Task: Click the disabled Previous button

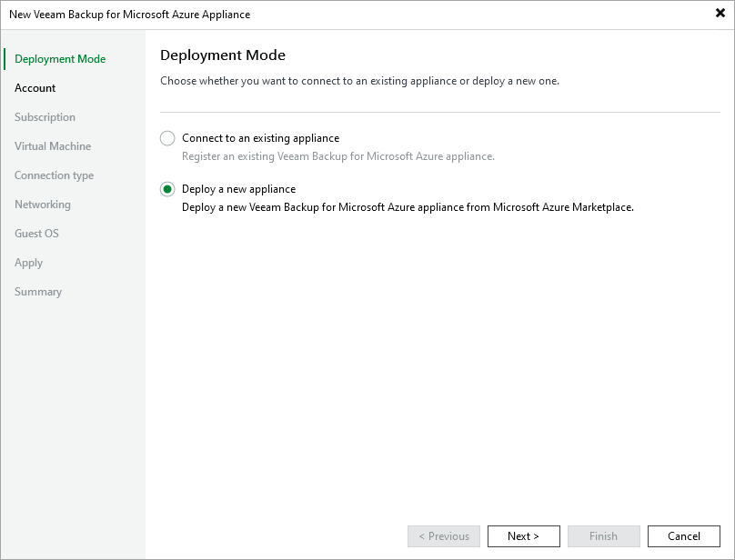Action: pos(444,536)
